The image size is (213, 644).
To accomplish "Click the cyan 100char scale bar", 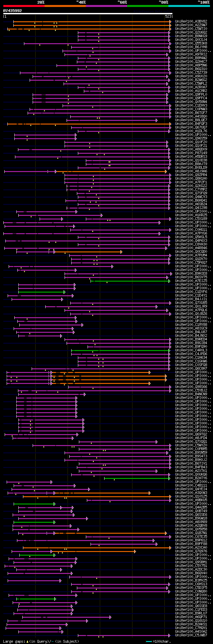I will 149,641.
